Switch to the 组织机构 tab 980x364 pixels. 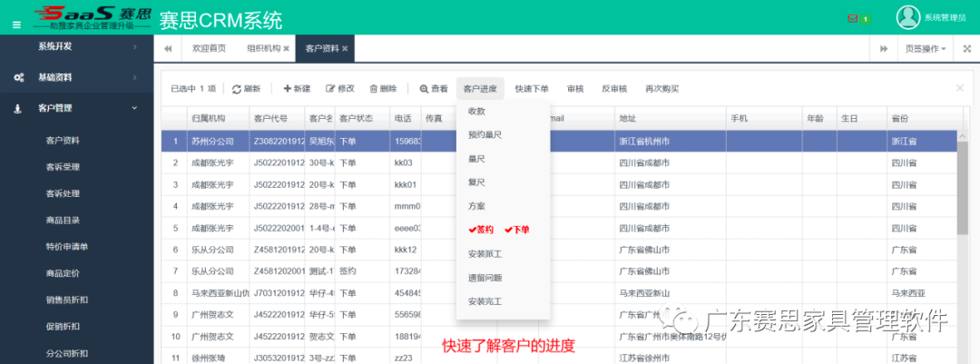263,48
